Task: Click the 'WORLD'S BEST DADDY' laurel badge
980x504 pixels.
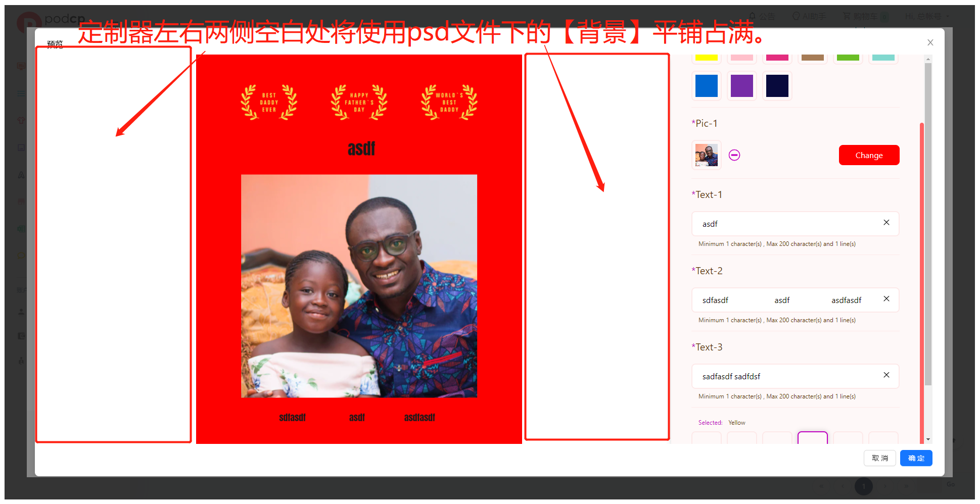Action: tap(449, 102)
